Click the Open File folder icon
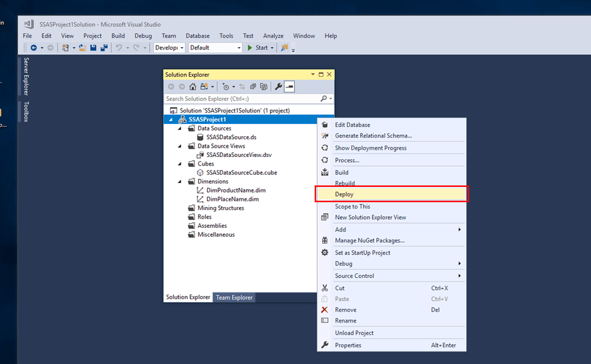This screenshot has width=591, height=364. click(x=83, y=48)
